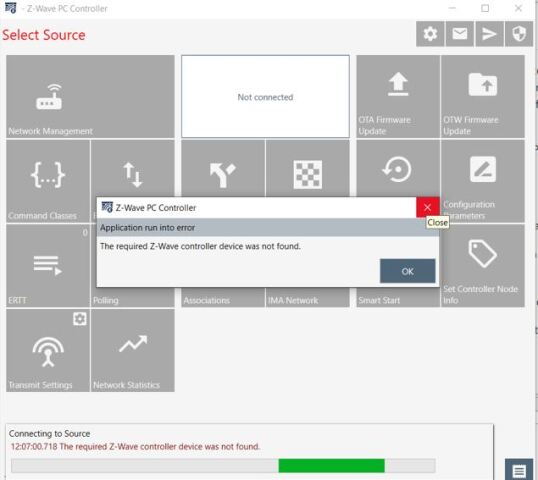
Task: Click the envelope icon in top toolbar
Action: [460, 34]
